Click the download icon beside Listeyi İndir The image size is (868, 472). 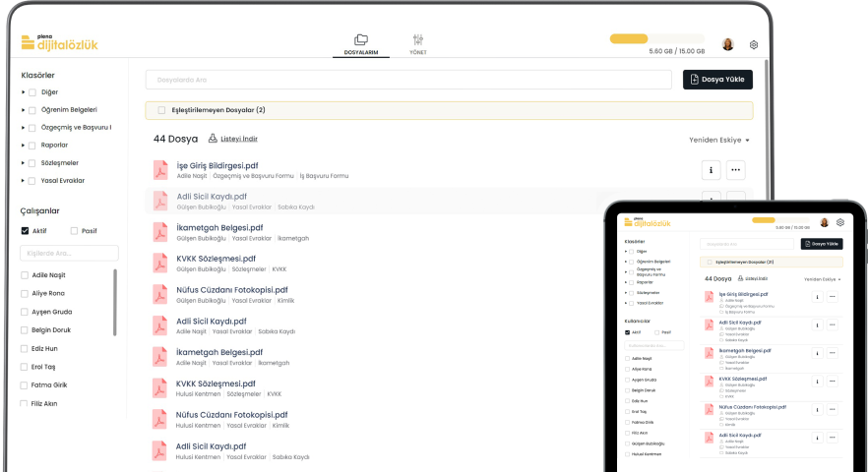[213, 140]
